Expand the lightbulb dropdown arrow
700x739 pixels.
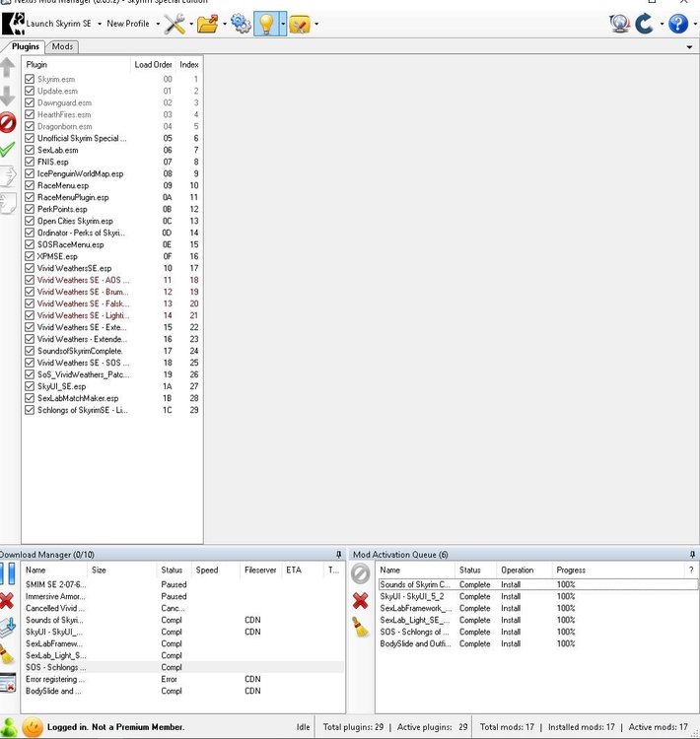283,24
